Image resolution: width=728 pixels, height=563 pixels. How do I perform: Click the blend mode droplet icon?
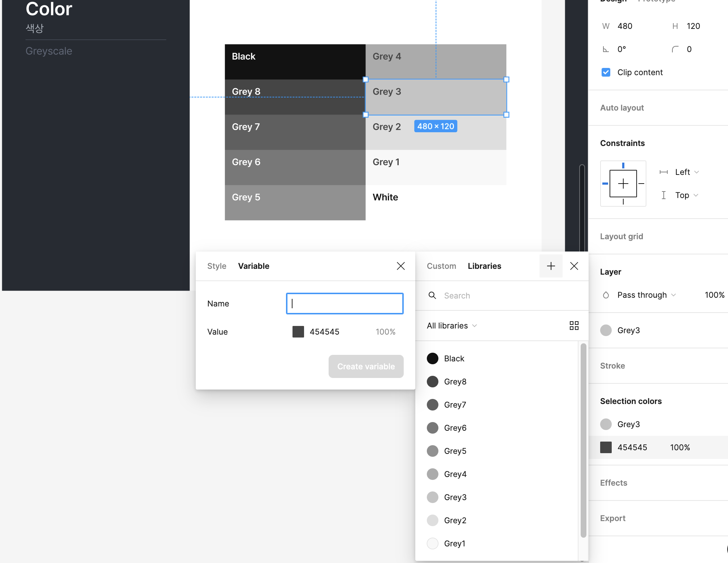pos(606,295)
